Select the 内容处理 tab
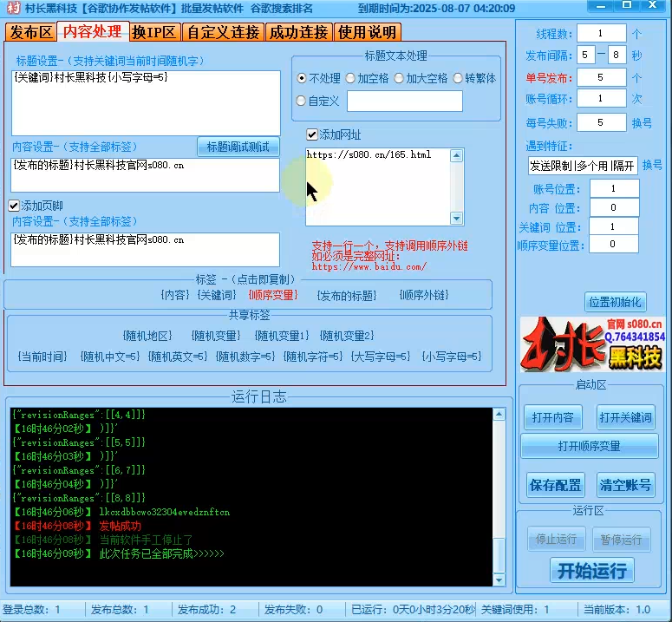This screenshot has width=672, height=622. point(93,31)
